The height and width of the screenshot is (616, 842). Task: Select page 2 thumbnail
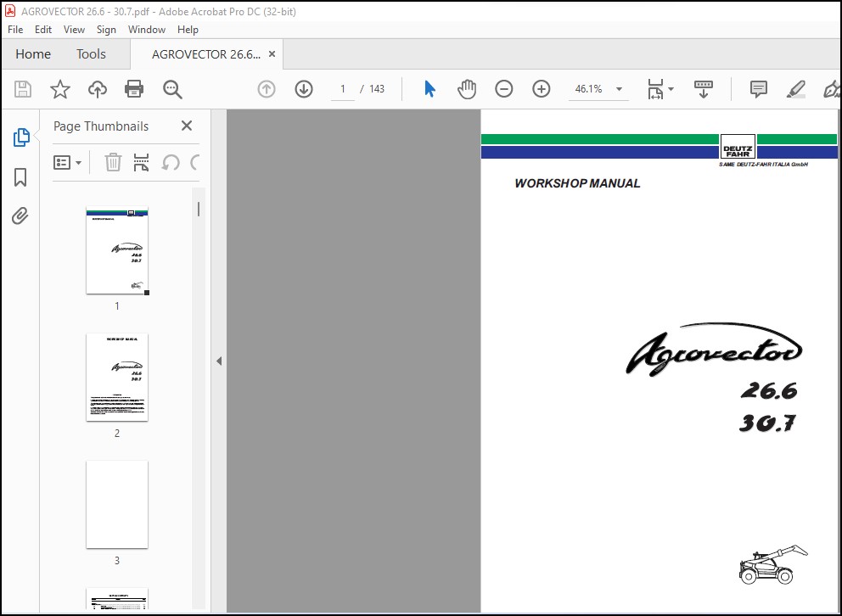click(x=117, y=378)
